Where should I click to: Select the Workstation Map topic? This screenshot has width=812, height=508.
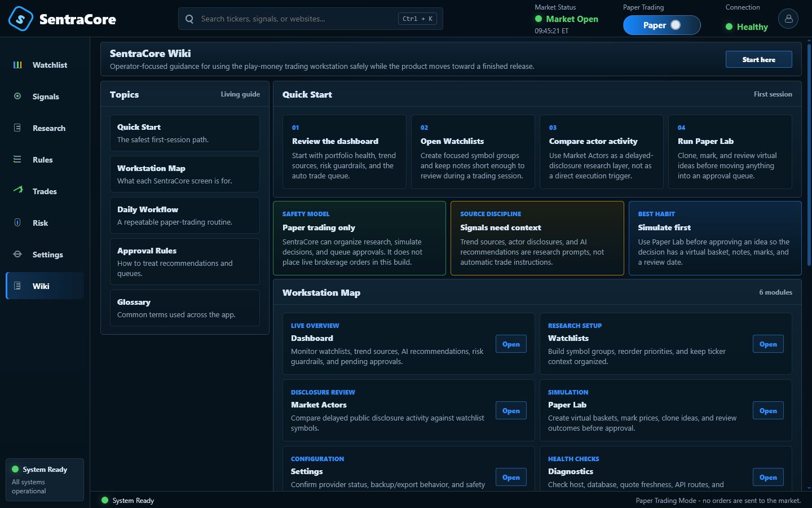point(185,174)
